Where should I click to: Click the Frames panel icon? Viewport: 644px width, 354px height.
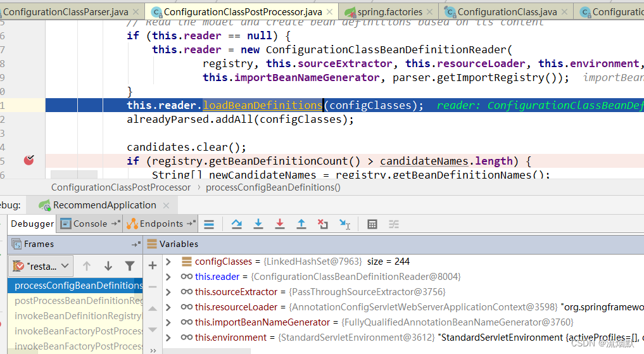17,244
